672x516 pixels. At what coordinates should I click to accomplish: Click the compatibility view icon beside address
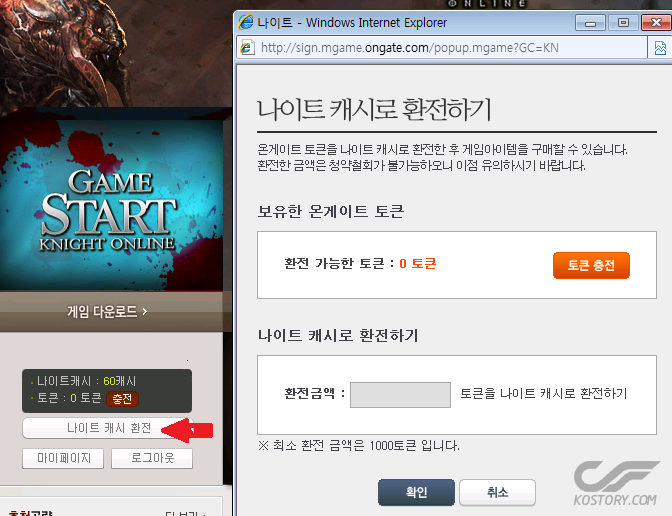(x=660, y=48)
